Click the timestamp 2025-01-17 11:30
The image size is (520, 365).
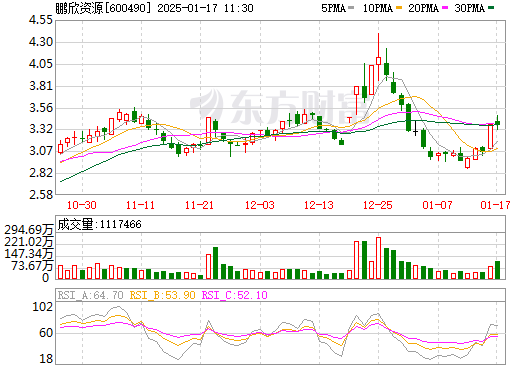(205, 8)
